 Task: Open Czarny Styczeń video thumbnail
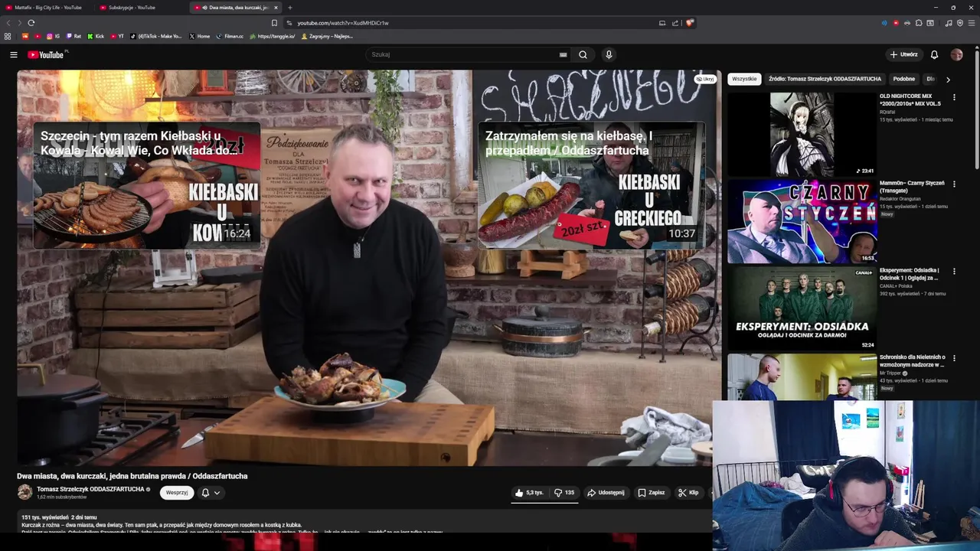(x=802, y=222)
